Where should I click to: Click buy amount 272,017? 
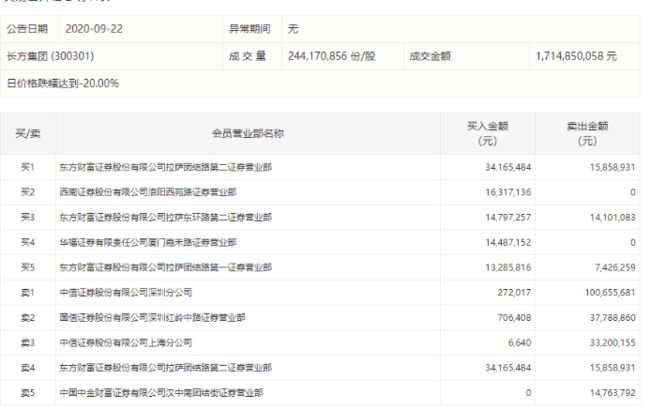pos(514,293)
